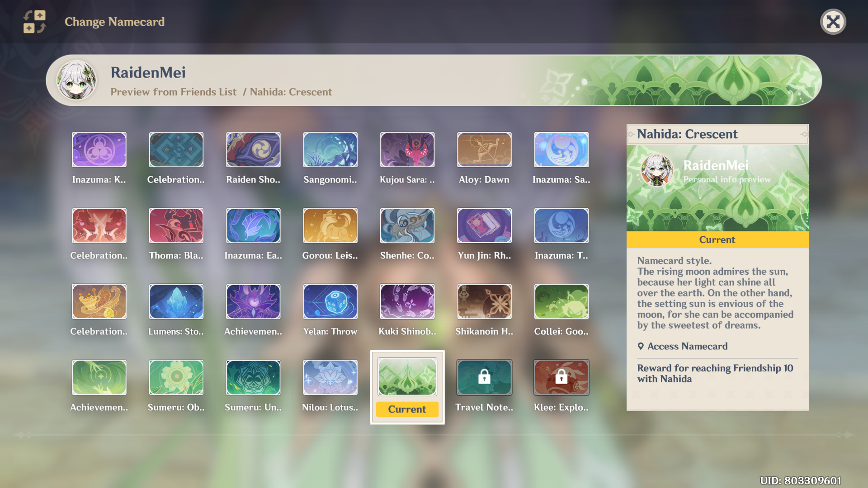The width and height of the screenshot is (868, 488).
Task: Select the Celebration.. teal pattern namecard
Action: pyautogui.click(x=176, y=150)
